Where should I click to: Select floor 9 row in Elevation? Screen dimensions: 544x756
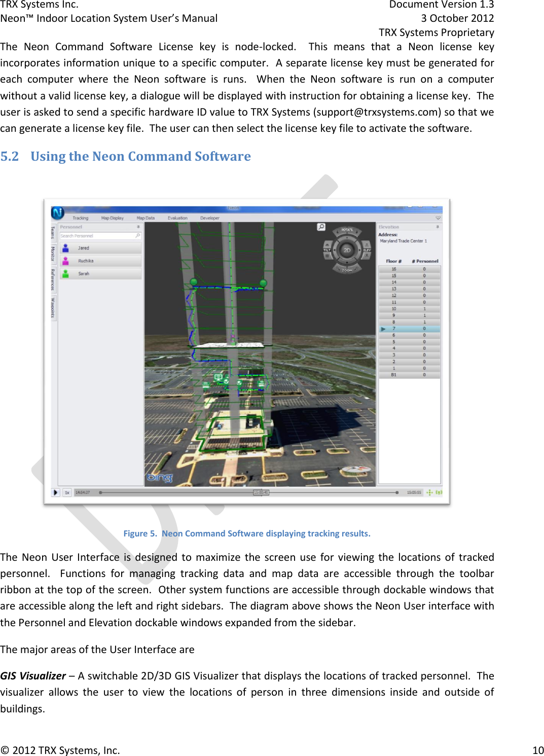click(410, 315)
